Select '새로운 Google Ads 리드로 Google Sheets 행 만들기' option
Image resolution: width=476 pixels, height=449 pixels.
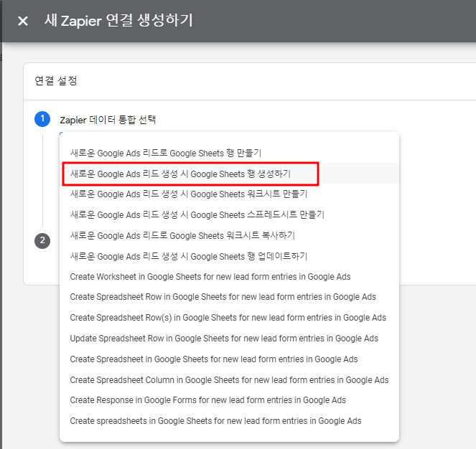pyautogui.click(x=229, y=153)
